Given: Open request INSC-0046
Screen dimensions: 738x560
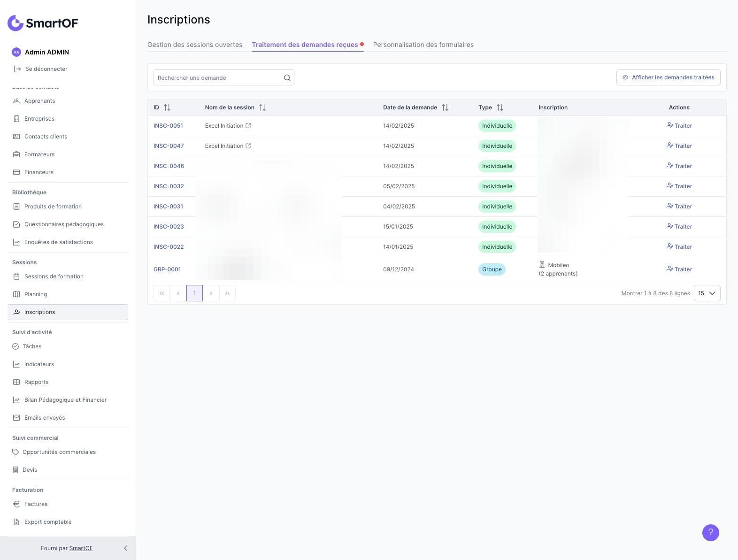Looking at the screenshot, I should [169, 166].
